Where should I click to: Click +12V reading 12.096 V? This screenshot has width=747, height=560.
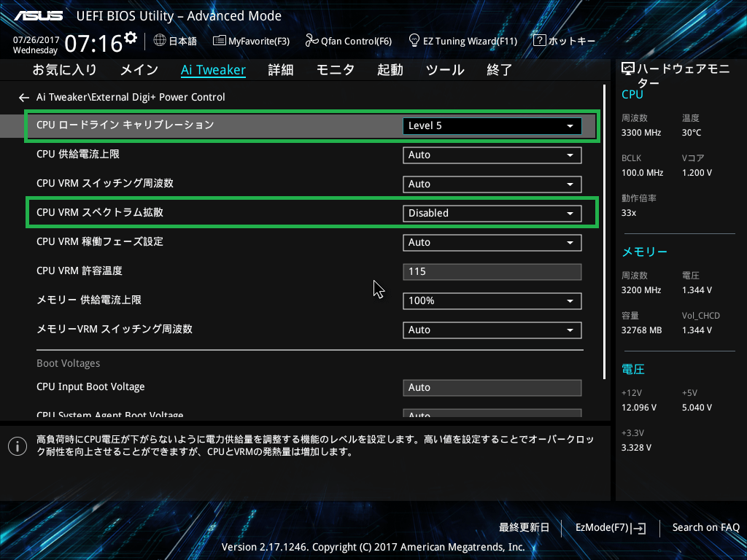click(639, 408)
